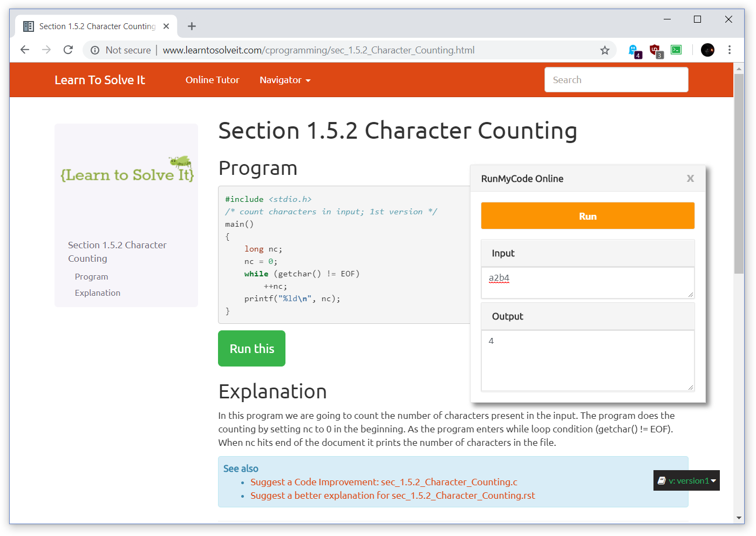Click the Search input field
Screen dimensions: 756x536
[616, 79]
